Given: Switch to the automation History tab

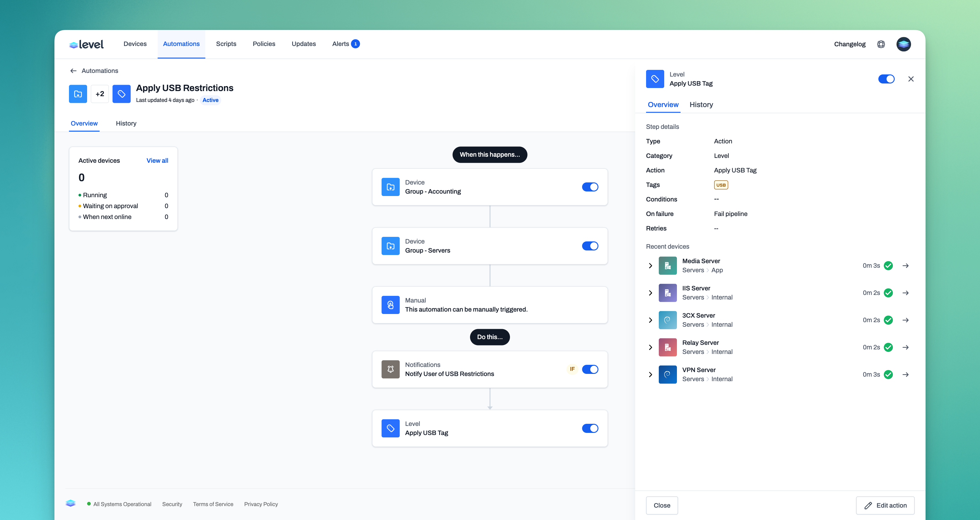Looking at the screenshot, I should (x=126, y=123).
